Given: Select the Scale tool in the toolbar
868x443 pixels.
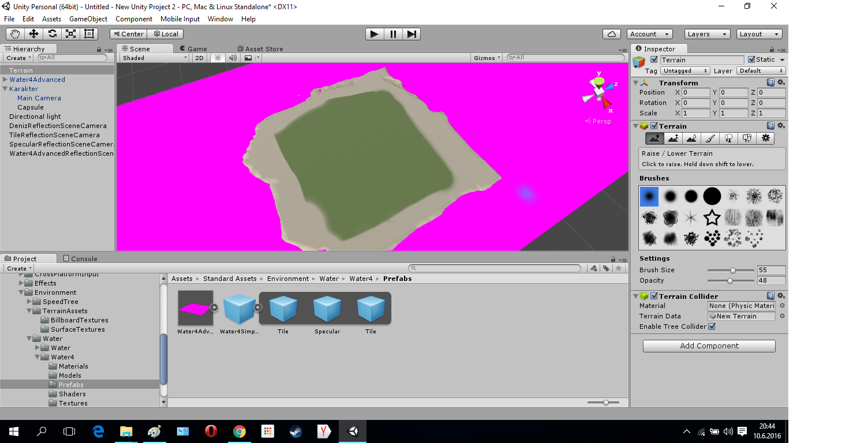Looking at the screenshot, I should point(70,34).
